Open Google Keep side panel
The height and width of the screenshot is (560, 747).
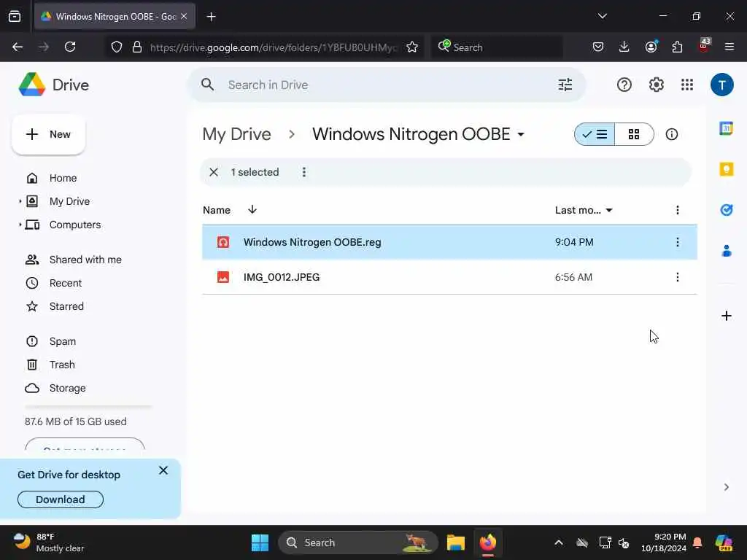726,169
